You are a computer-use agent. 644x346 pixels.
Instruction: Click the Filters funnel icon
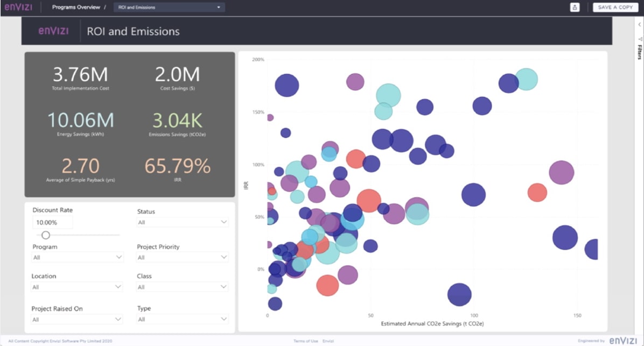click(x=640, y=39)
